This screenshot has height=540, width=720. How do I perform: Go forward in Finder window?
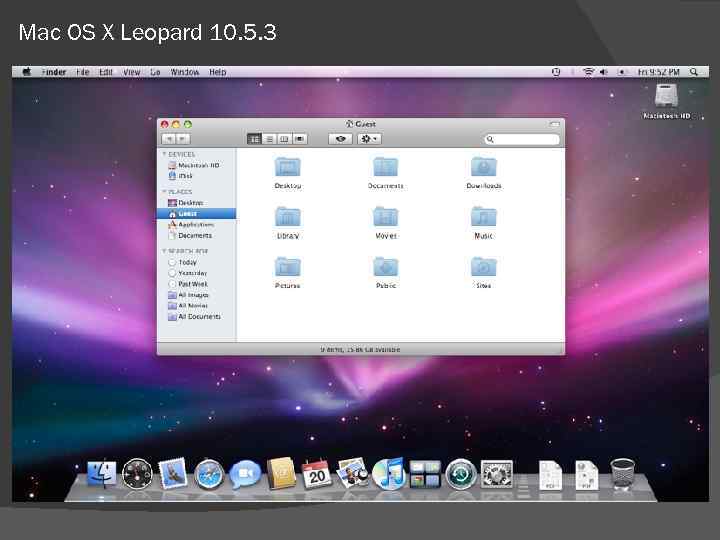(183, 139)
